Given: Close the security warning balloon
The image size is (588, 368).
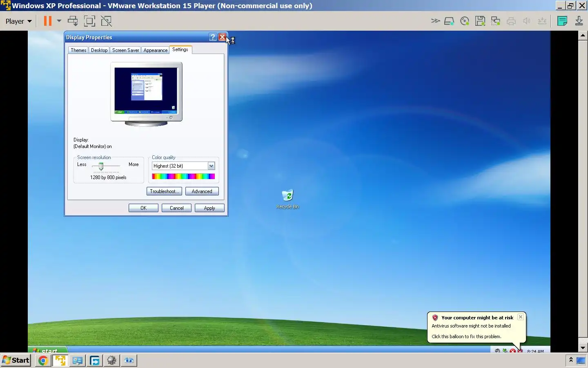Looking at the screenshot, I should 521,317.
